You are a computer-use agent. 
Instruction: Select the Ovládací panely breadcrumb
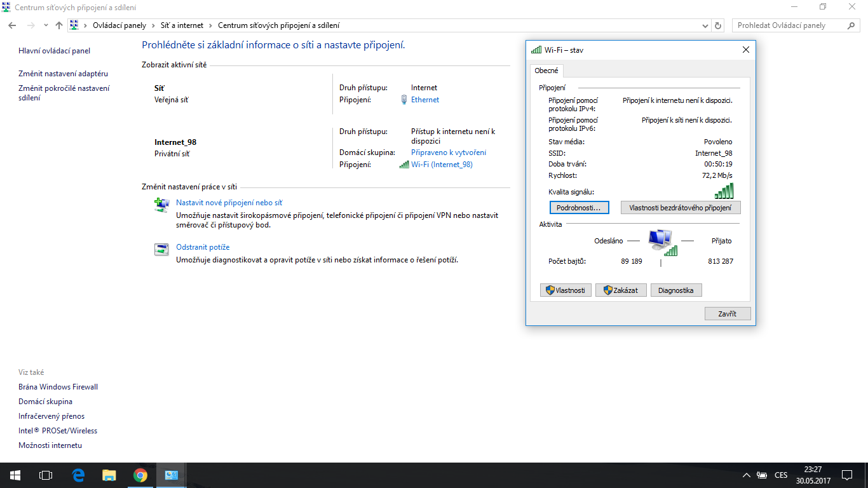pyautogui.click(x=119, y=25)
